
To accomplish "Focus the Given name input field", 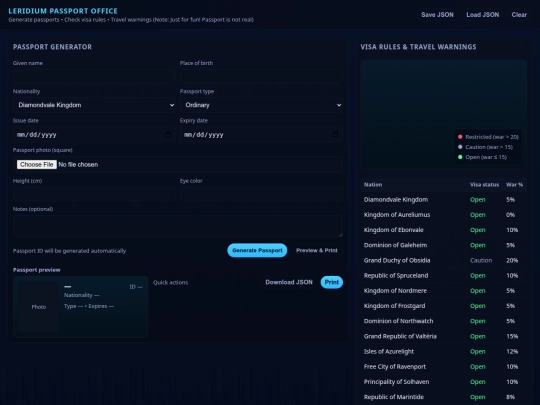I will tap(94, 76).
